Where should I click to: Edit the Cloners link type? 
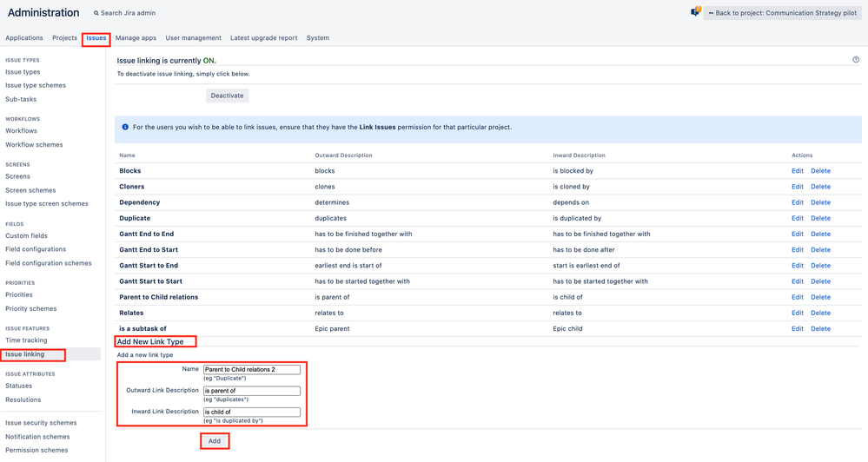[797, 187]
